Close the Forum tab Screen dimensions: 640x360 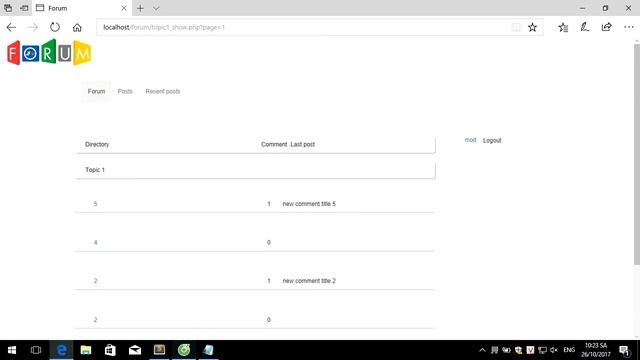point(124,8)
